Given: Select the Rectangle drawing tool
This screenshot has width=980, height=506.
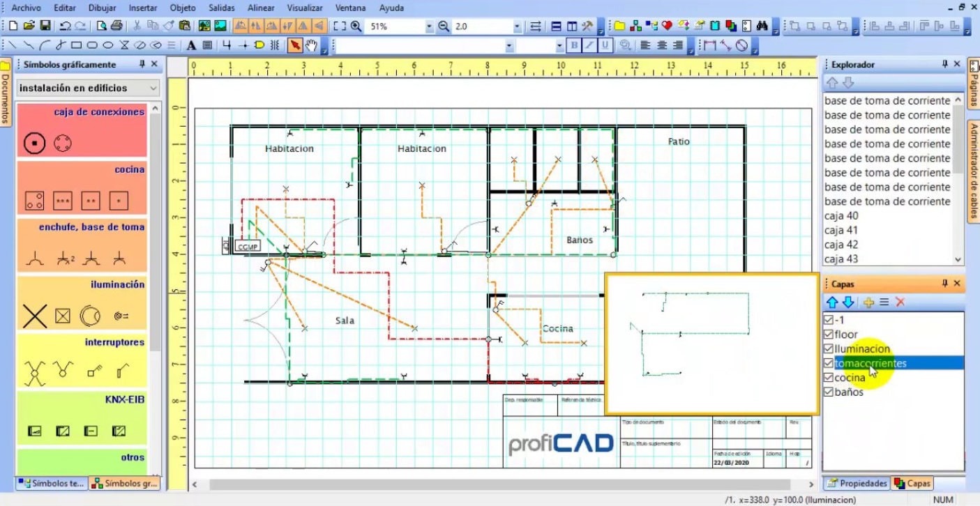Looking at the screenshot, I should point(75,45).
